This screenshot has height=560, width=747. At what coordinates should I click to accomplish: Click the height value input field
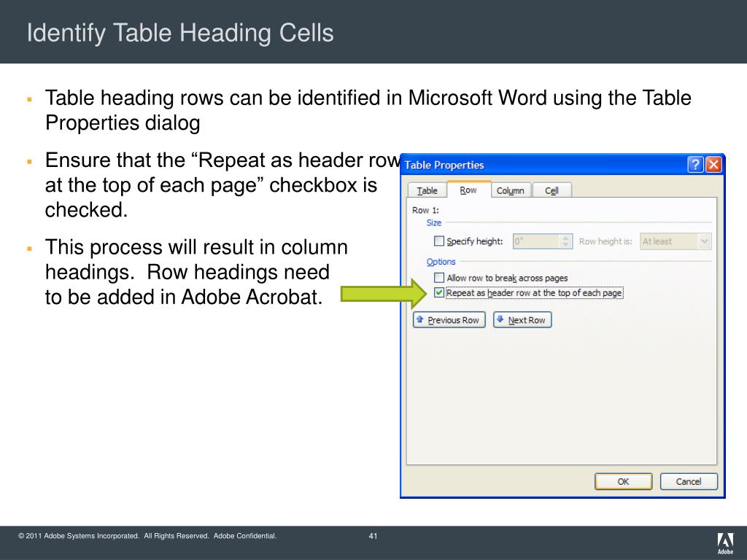pyautogui.click(x=536, y=241)
